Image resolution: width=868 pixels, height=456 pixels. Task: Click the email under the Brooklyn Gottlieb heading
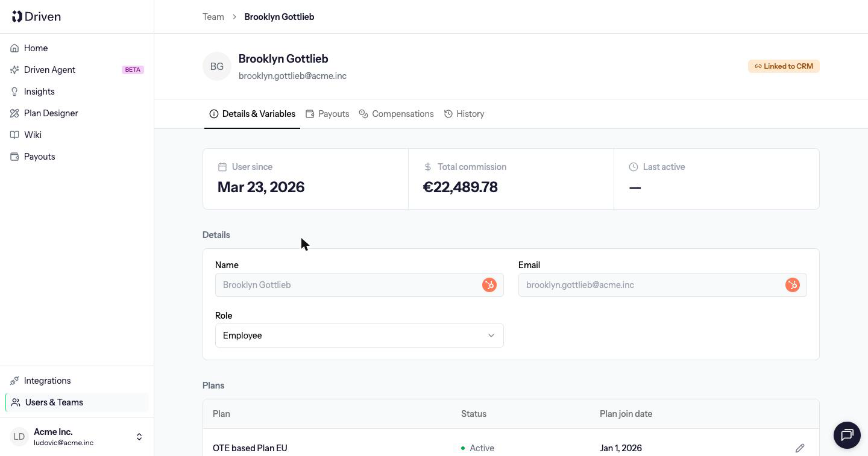point(292,76)
